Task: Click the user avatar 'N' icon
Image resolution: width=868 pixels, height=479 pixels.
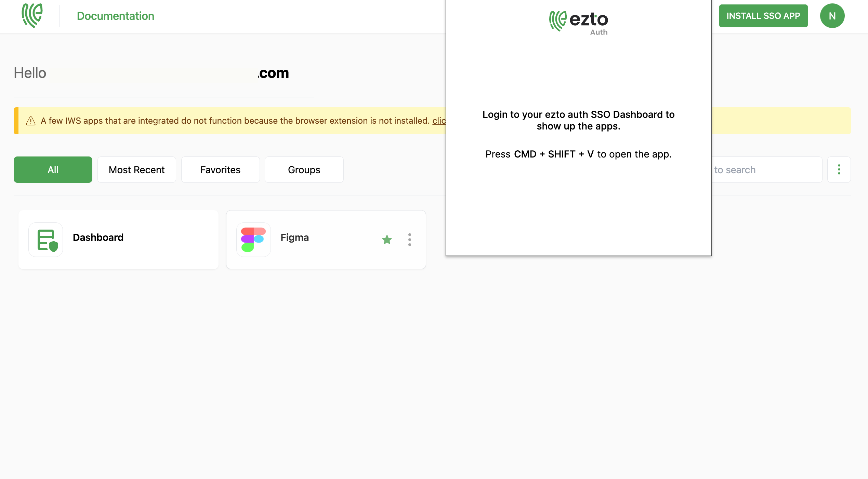Action: 832,15
